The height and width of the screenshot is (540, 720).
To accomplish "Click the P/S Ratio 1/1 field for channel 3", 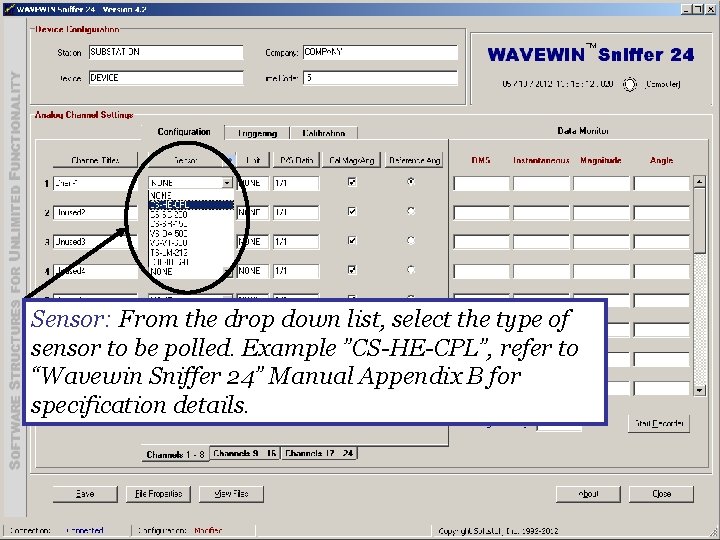I will (296, 242).
